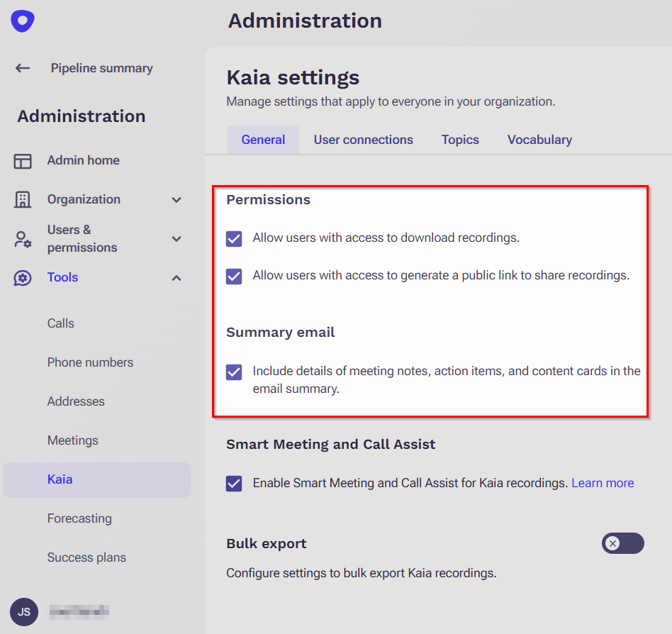Uncheck generate a public link checkbox
The height and width of the screenshot is (634, 672).
pos(234,277)
